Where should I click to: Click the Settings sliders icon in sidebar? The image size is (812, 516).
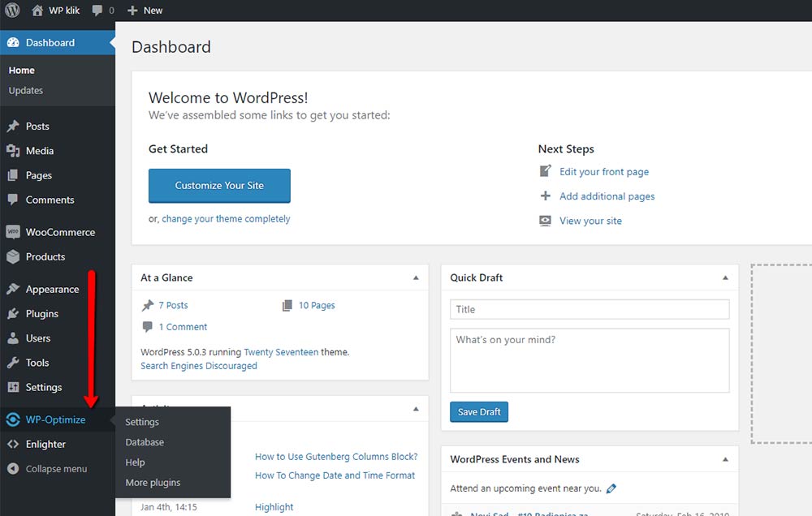click(13, 387)
